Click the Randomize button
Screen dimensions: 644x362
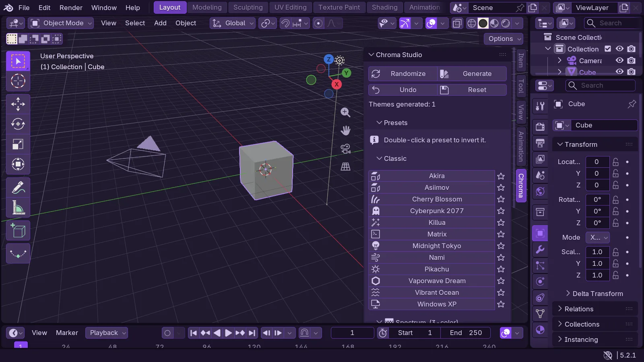[x=403, y=74]
